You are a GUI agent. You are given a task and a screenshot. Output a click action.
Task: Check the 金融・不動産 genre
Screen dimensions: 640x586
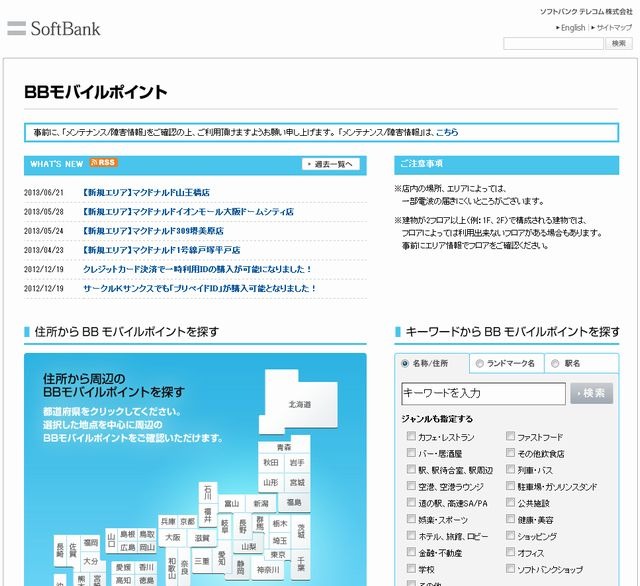[411, 552]
